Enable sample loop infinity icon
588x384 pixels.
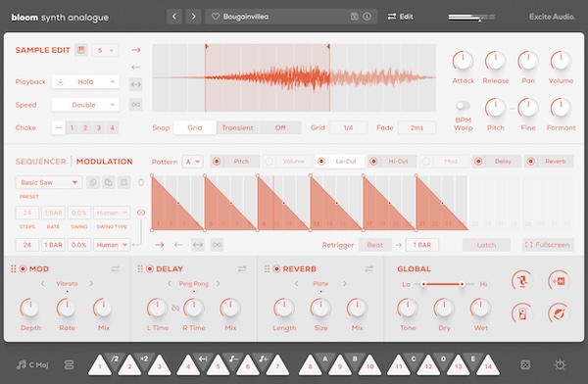point(136,104)
